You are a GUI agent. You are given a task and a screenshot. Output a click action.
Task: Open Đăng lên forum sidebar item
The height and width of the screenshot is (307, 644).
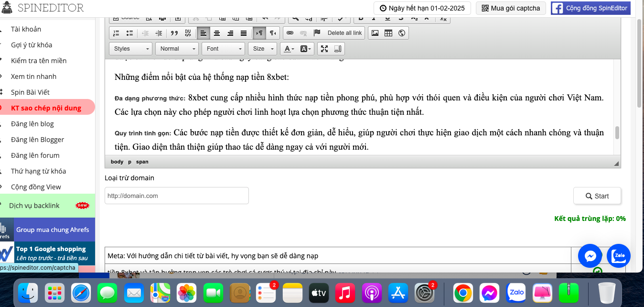pos(35,155)
